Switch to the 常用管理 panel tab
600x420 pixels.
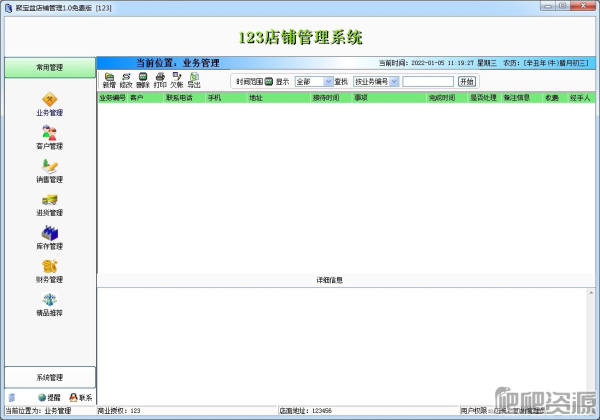(49, 67)
